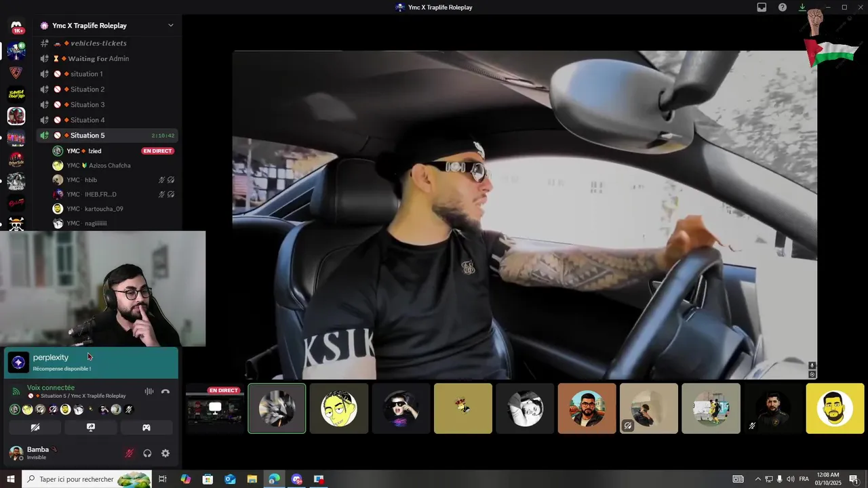
Task: Open the vehicles-tickets text channel
Action: pyautogui.click(x=107, y=43)
